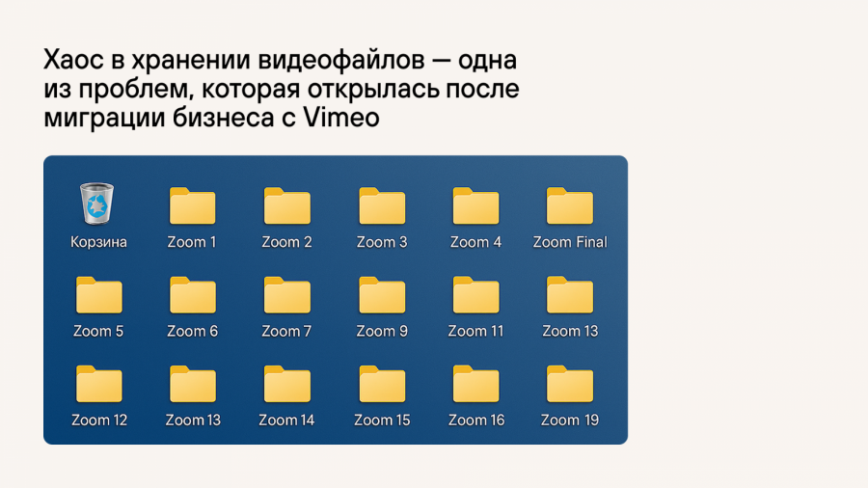Screen dimensions: 868x488
Task: Click the Zoom 3 folder icon
Action: [x=382, y=205]
